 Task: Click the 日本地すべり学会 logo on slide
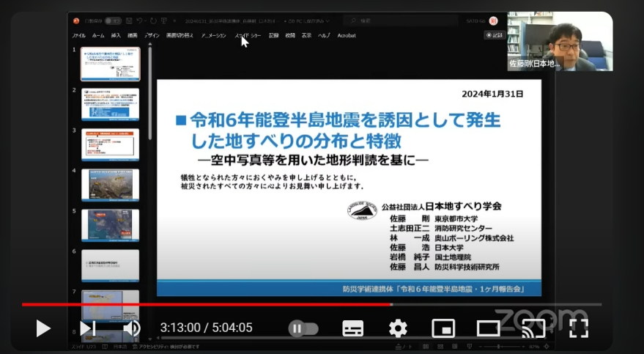click(362, 210)
